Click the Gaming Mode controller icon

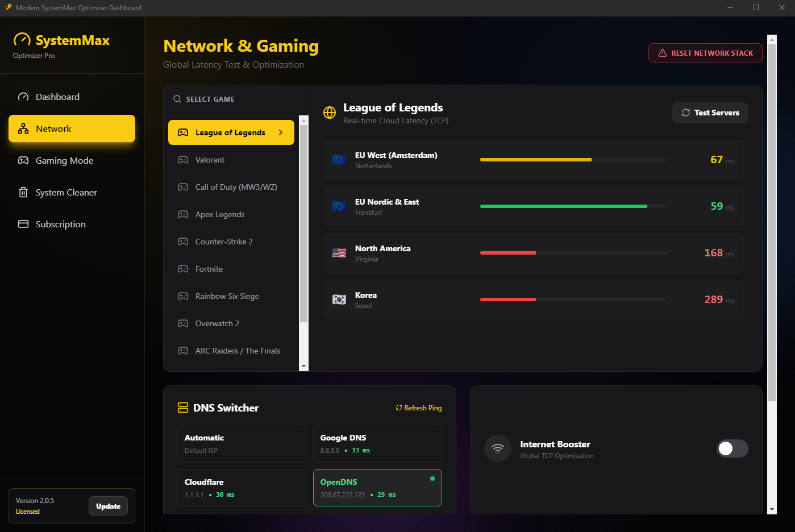click(x=23, y=160)
